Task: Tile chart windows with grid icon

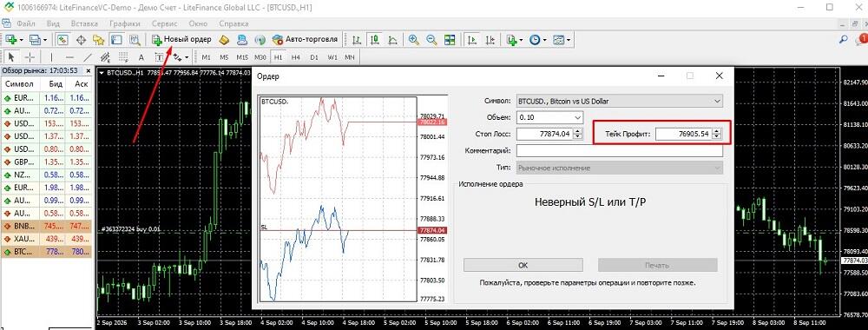Action: click(x=450, y=40)
